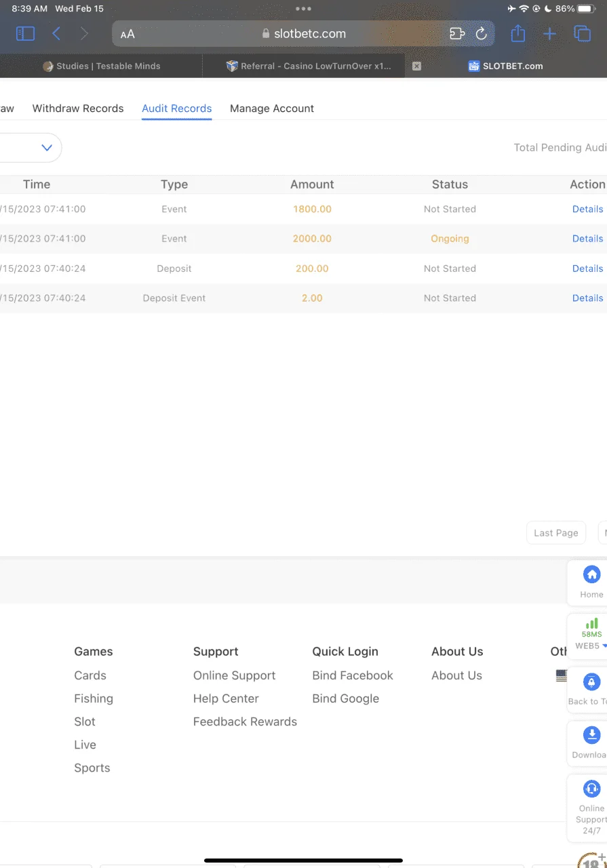Open Sports games link

tap(92, 768)
